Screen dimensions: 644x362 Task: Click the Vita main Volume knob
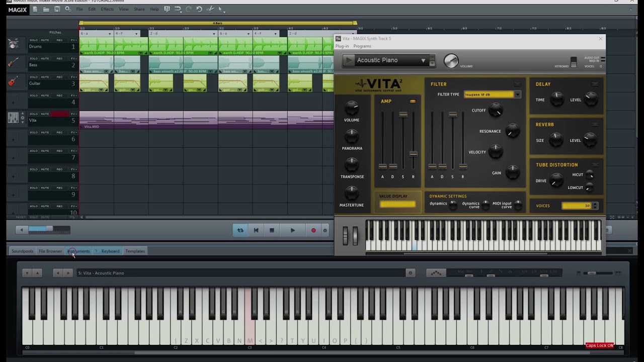pyautogui.click(x=352, y=107)
